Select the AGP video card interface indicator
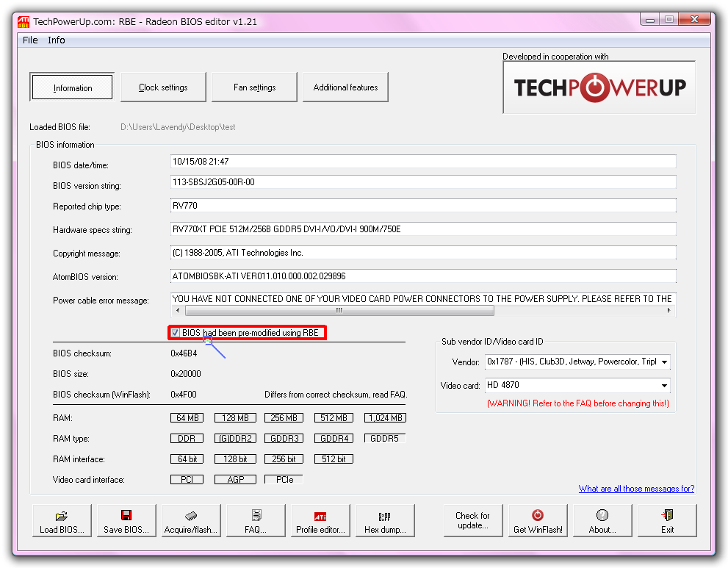The image size is (728, 568). [235, 479]
